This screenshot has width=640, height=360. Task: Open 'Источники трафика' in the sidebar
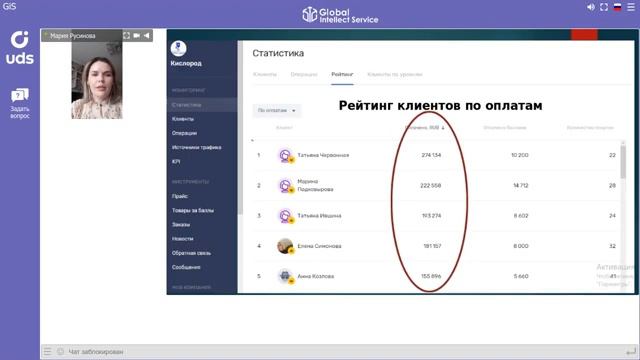coord(197,147)
